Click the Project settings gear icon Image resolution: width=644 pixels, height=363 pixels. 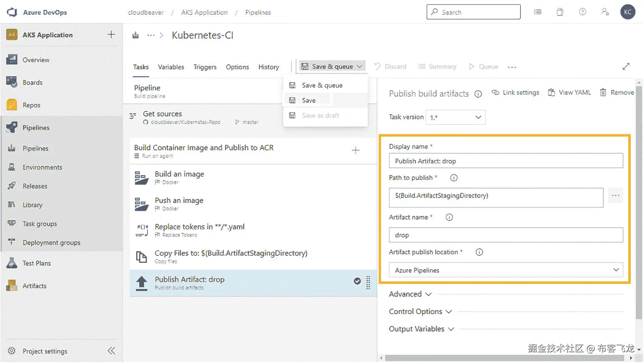pos(12,351)
